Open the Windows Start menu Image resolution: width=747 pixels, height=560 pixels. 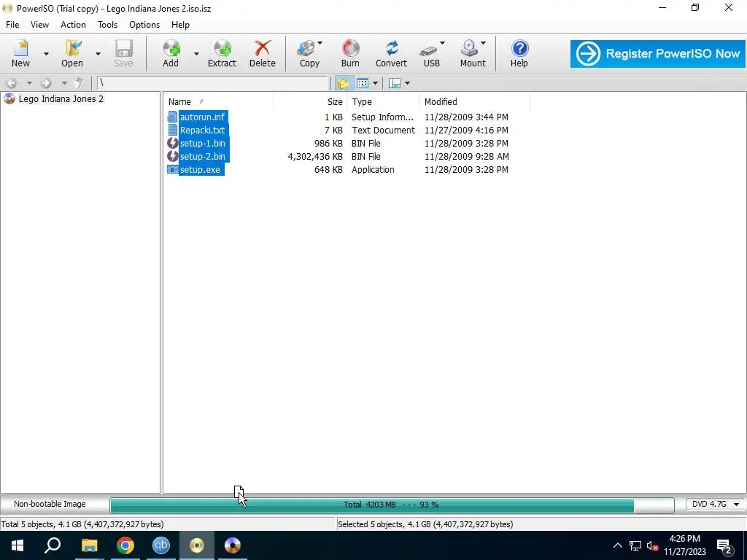click(x=18, y=545)
